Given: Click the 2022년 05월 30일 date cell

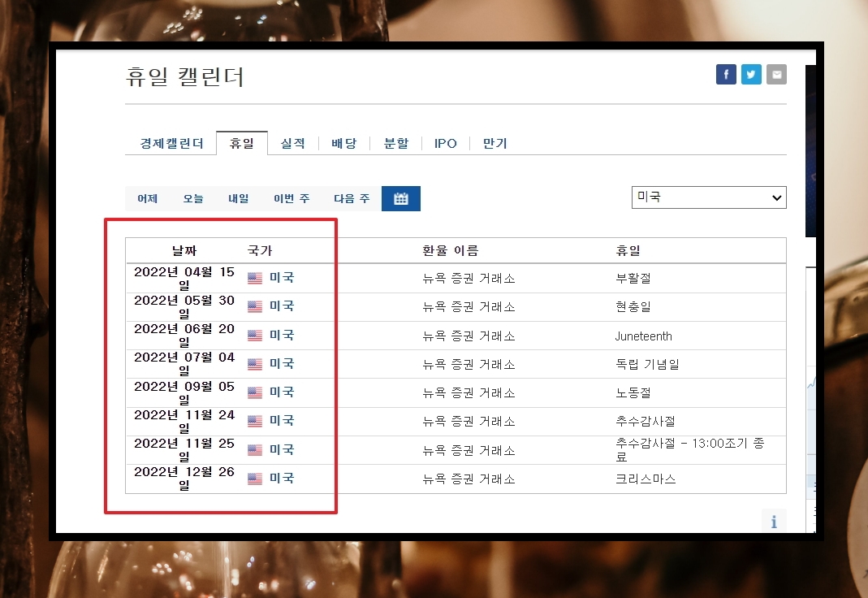Looking at the screenshot, I should pos(184,306).
